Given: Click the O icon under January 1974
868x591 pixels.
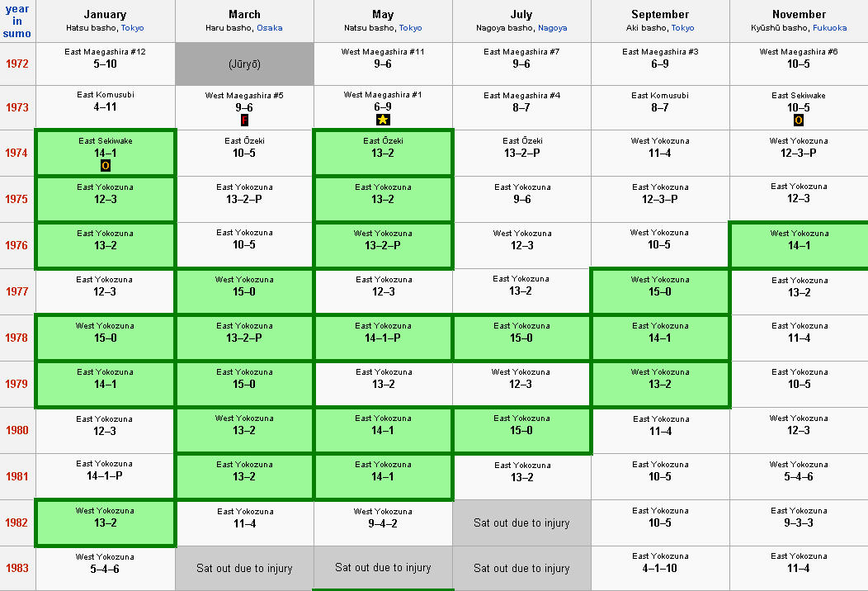Looking at the screenshot, I should point(105,165).
